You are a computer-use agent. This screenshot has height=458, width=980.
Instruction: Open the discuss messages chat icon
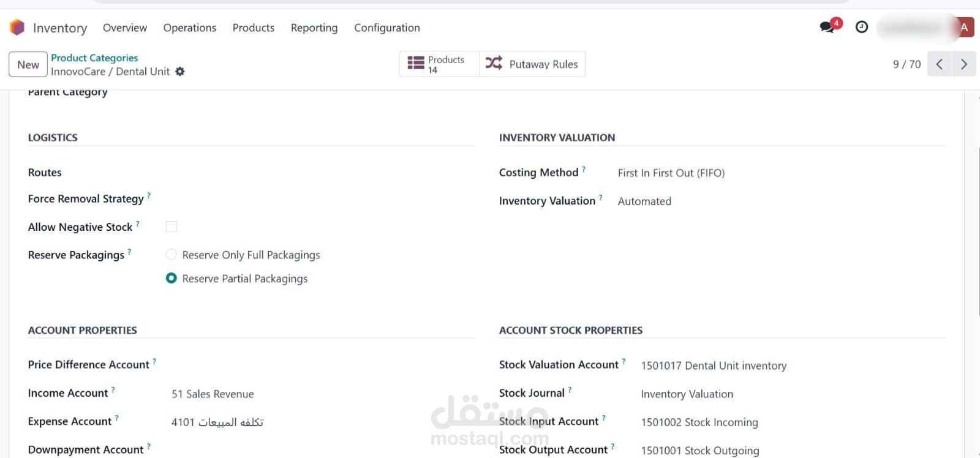coord(827,27)
